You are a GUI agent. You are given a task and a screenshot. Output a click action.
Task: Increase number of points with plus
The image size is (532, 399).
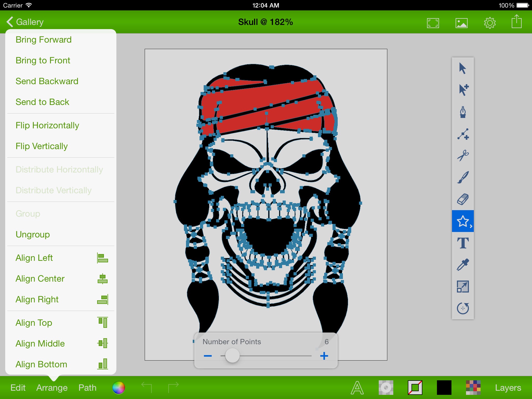pos(324,356)
